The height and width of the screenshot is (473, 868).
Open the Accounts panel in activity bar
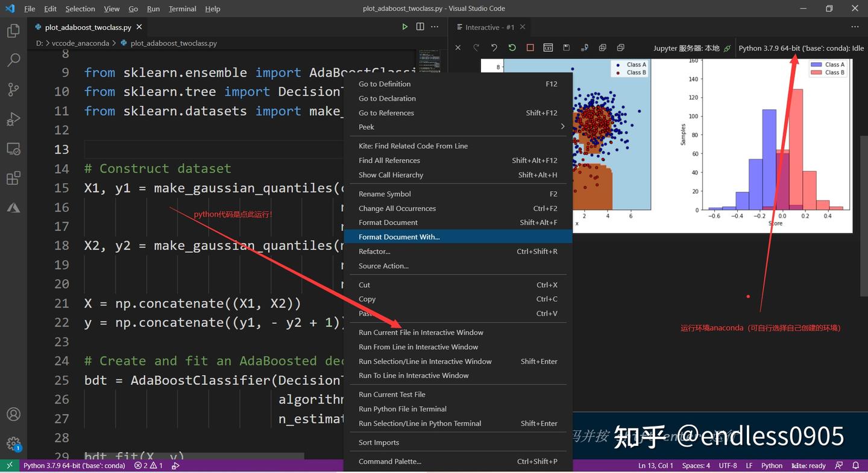(x=14, y=414)
